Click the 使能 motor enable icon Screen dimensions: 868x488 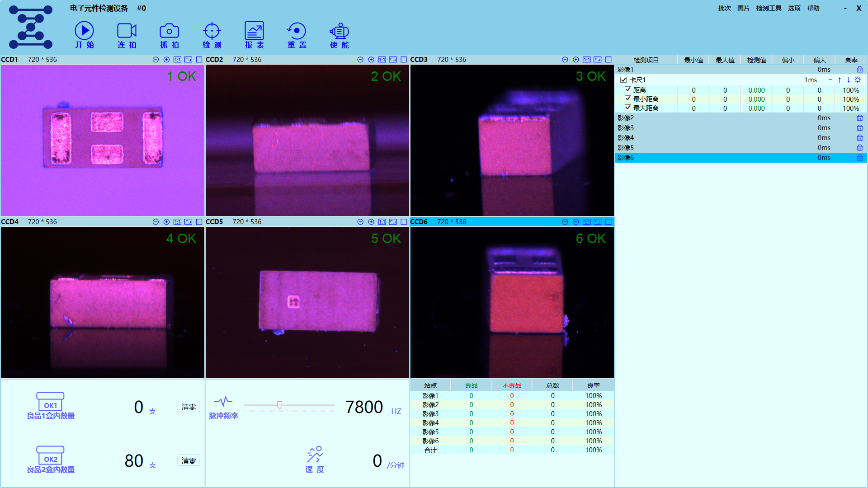point(339,31)
